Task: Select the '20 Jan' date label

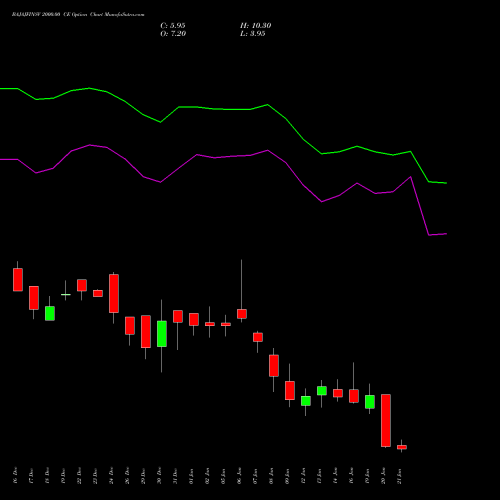Action: click(383, 475)
